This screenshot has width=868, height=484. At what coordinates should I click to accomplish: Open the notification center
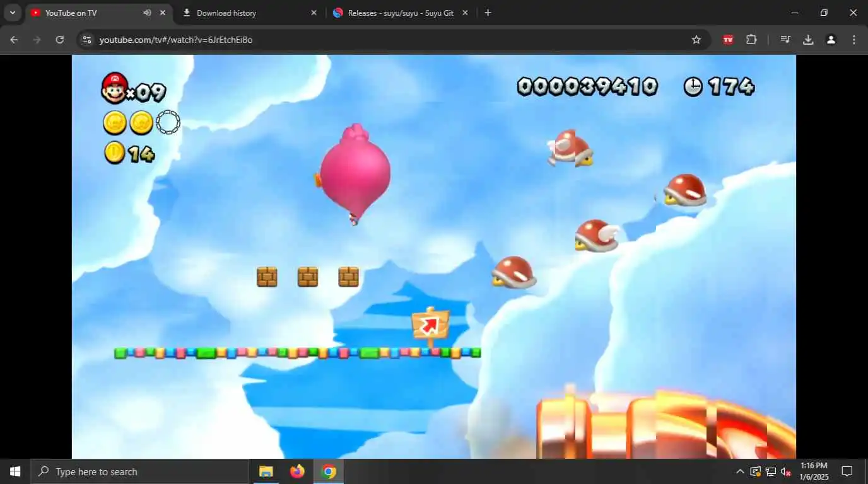[x=847, y=471]
